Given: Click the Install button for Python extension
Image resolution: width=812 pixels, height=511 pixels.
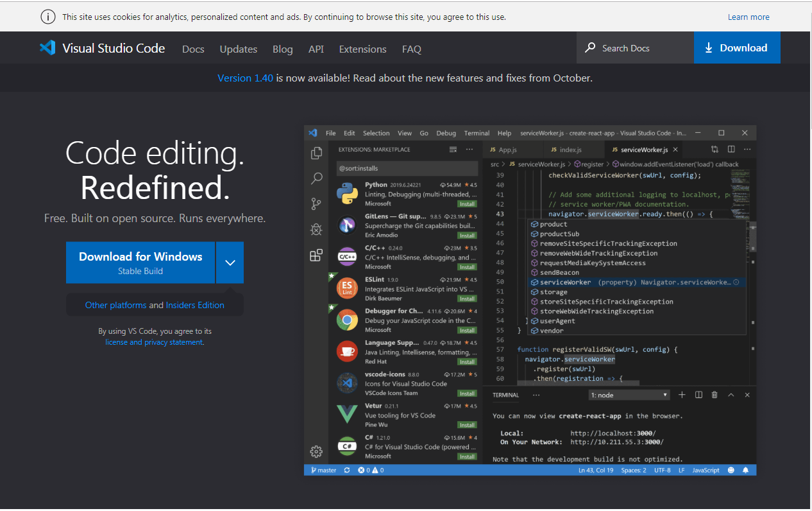Looking at the screenshot, I should tap(467, 204).
